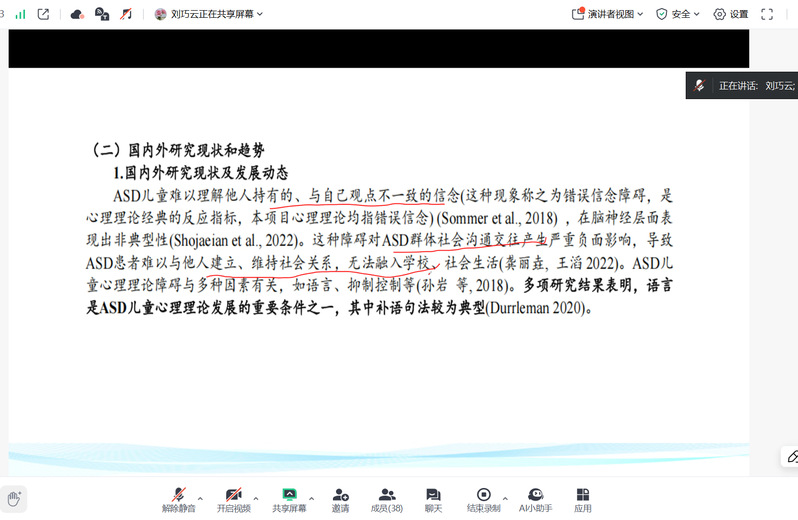Click the 正在讲话 speaker indicator panel
Screen dimensions: 798x520
click(745, 86)
